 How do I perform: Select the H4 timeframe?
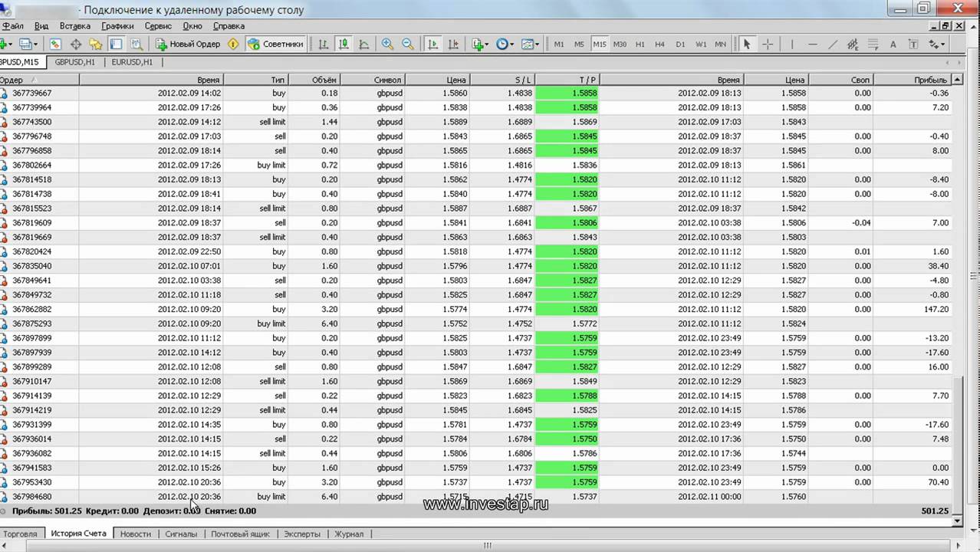pos(659,44)
